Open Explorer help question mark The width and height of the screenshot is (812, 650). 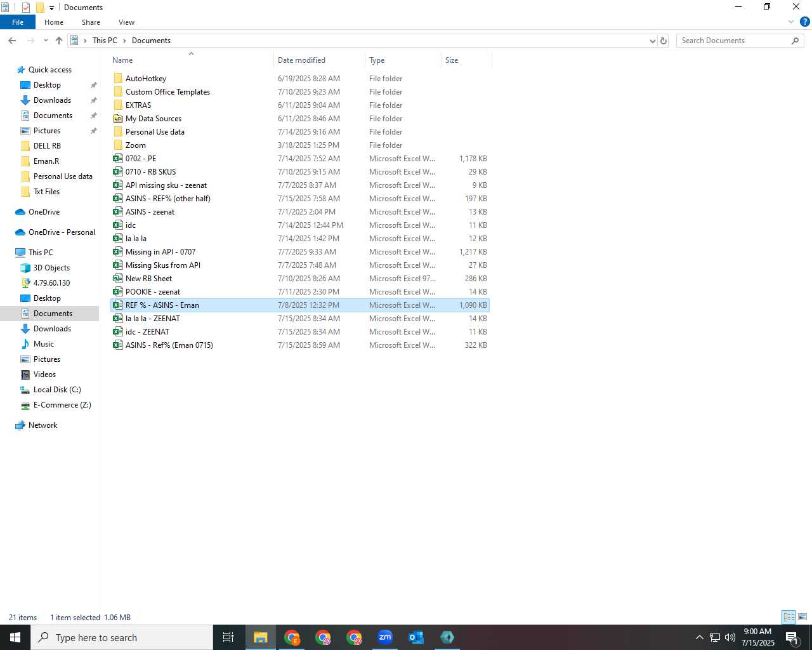804,22
